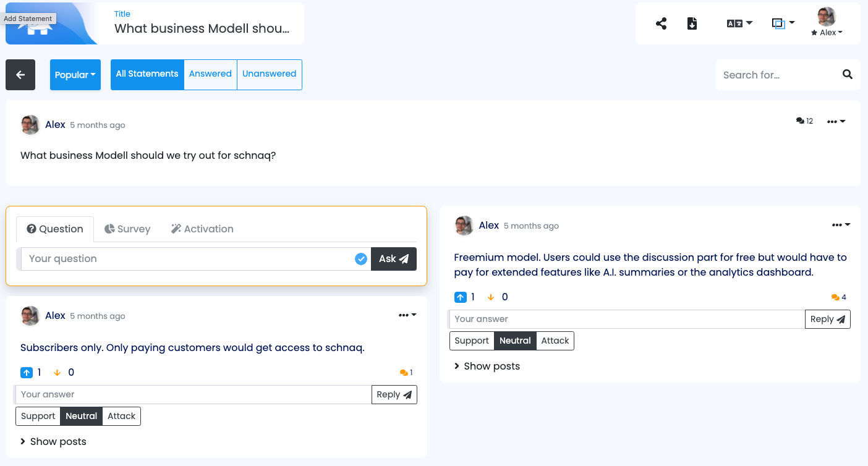868x466 pixels.
Task: Click the download export icon
Action: pyautogui.click(x=692, y=24)
